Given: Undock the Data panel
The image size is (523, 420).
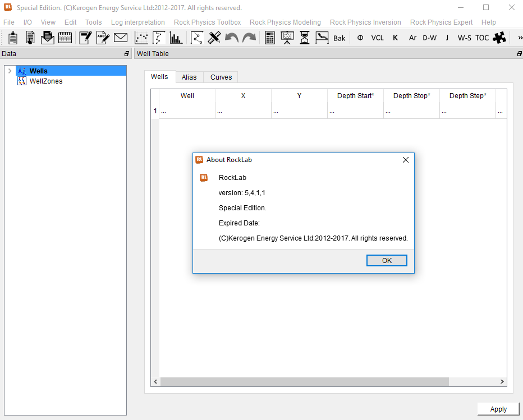Looking at the screenshot, I should (x=127, y=54).
